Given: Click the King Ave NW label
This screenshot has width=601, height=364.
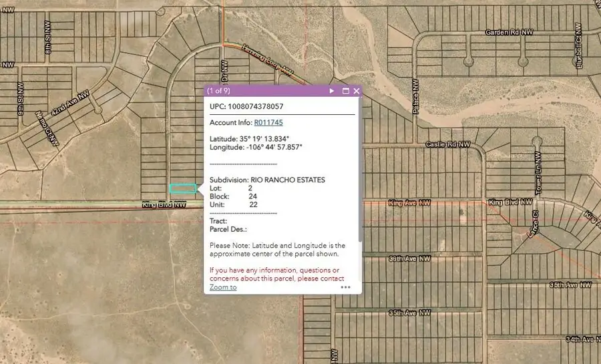Looking at the screenshot, I should 409,202.
